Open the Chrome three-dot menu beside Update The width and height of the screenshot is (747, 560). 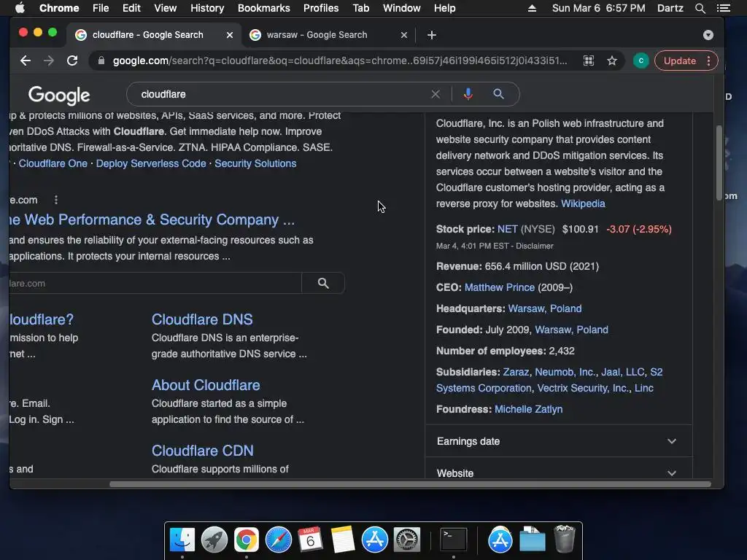(709, 61)
